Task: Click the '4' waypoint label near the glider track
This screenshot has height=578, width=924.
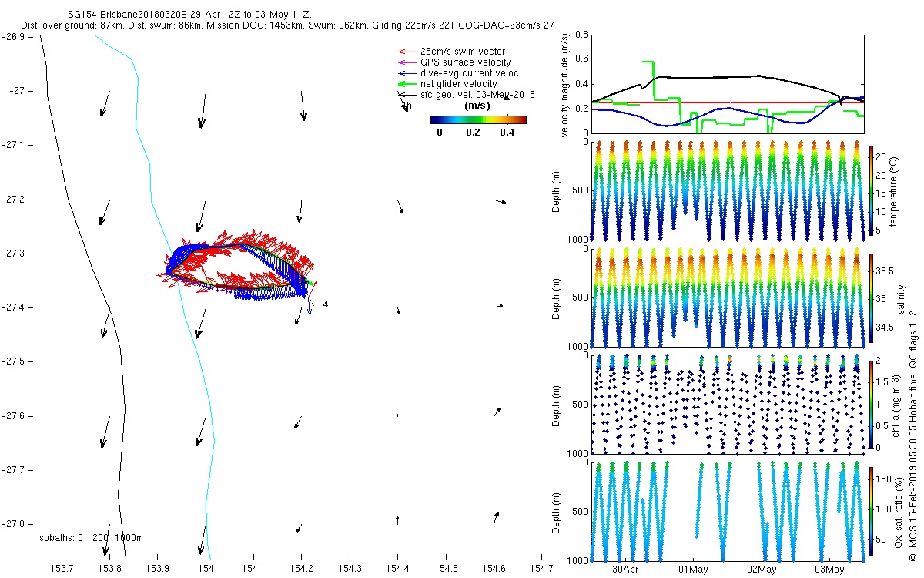Action: 326,304
